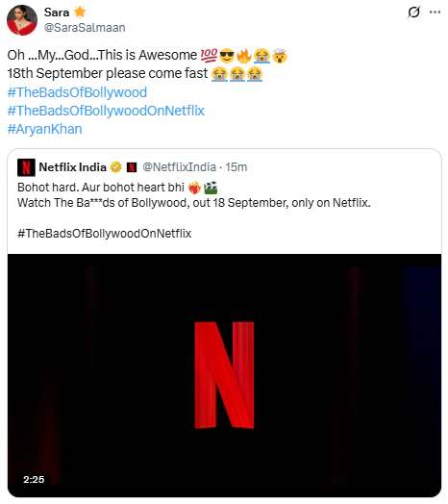This screenshot has height=504, width=448.
Task: Click the 100 emoji in tweet text
Action: point(209,55)
